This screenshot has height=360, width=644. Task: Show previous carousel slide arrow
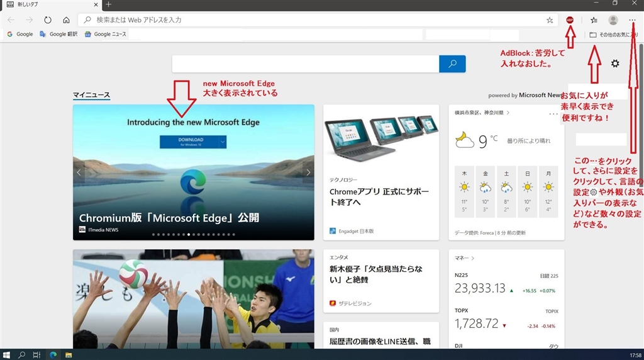[x=79, y=172]
